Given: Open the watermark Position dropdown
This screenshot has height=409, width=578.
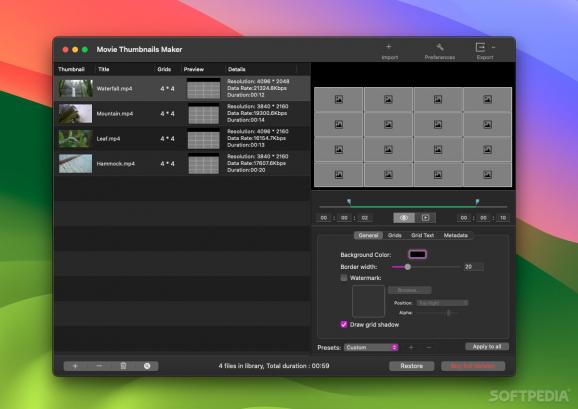Looking at the screenshot, I should tap(442, 303).
